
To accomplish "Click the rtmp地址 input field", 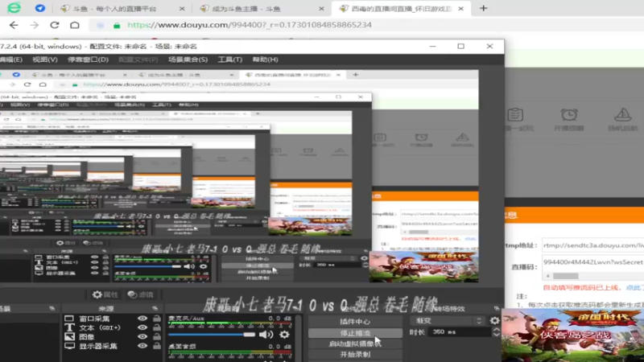I will coord(592,245).
